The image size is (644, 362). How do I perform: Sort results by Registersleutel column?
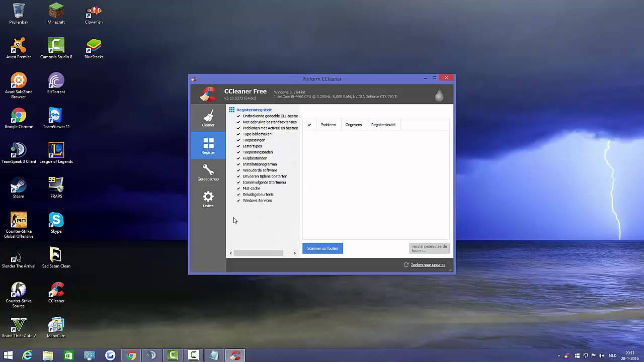tap(383, 125)
